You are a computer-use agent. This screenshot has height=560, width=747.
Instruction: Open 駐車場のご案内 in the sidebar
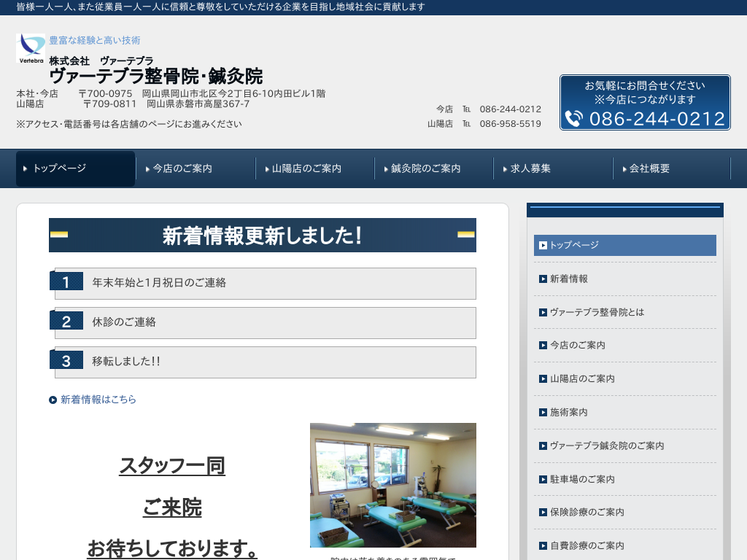[581, 479]
